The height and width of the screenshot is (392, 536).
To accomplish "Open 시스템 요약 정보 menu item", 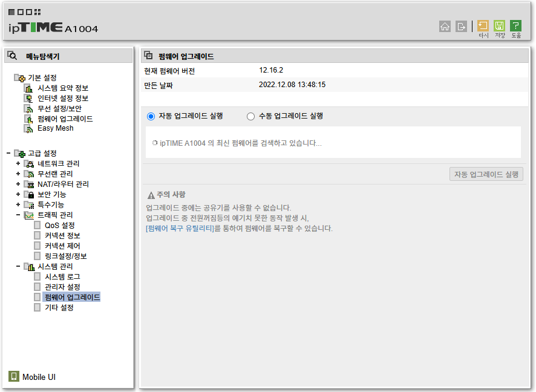I will click(x=63, y=88).
